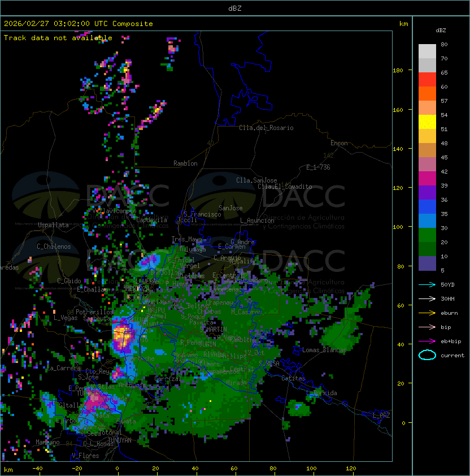Click the Clla.del_Rosario label
470x476 pixels.
(266, 128)
